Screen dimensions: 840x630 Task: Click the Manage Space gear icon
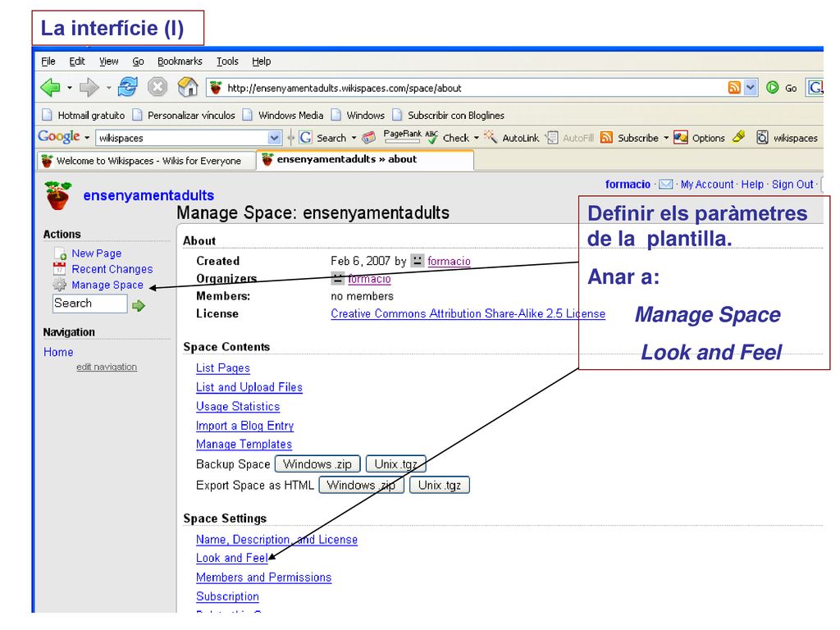(x=59, y=285)
